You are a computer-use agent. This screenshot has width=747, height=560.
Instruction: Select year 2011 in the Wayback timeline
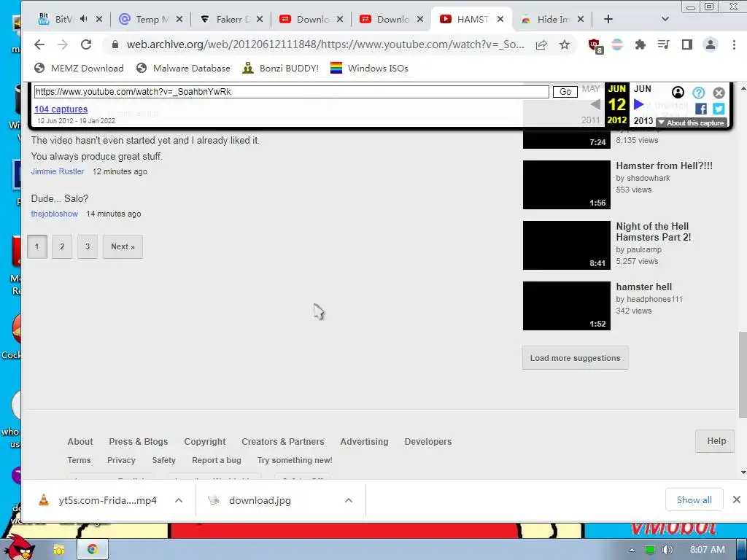click(591, 120)
